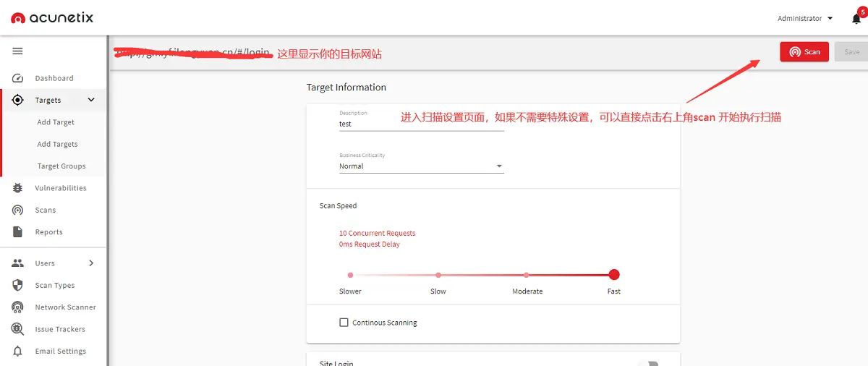The height and width of the screenshot is (366, 868).
Task: Collapse the Targets sidebar section
Action: point(91,101)
